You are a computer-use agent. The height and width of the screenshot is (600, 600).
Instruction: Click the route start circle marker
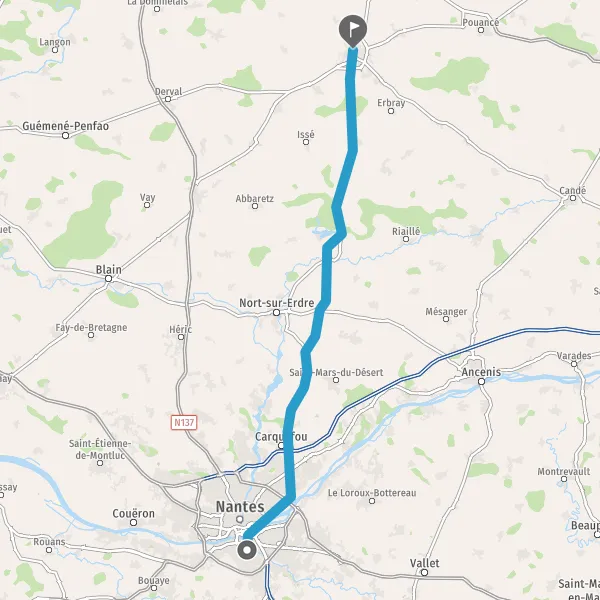click(247, 550)
